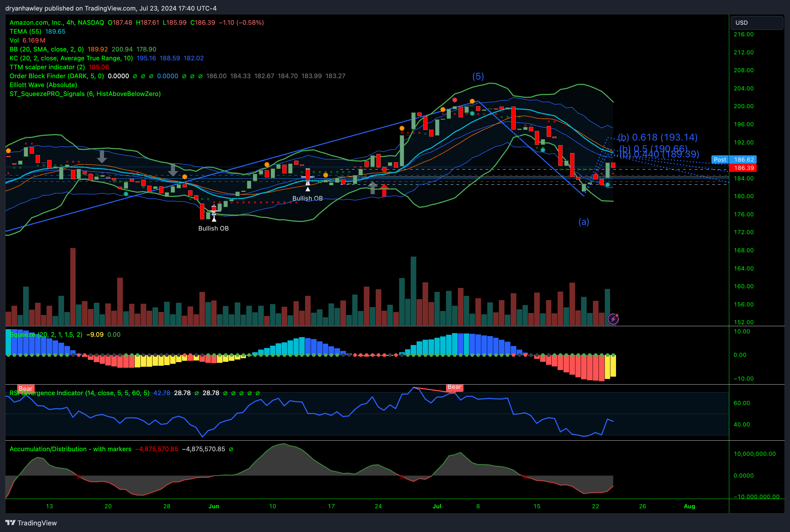The image size is (790, 532).
Task: Click the Squeeze (20, 2, 1, 1.5, 2) legend
Action: coord(46,334)
